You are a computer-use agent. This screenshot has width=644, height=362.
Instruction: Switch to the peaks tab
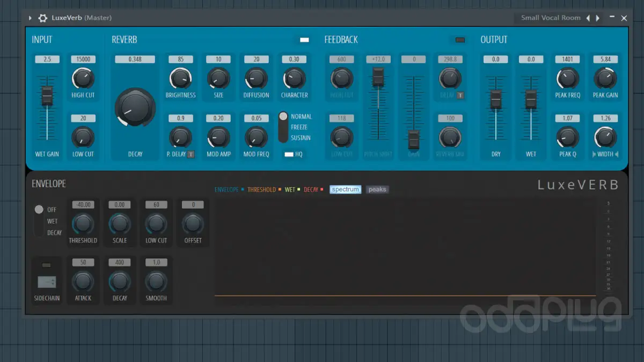pyautogui.click(x=377, y=189)
